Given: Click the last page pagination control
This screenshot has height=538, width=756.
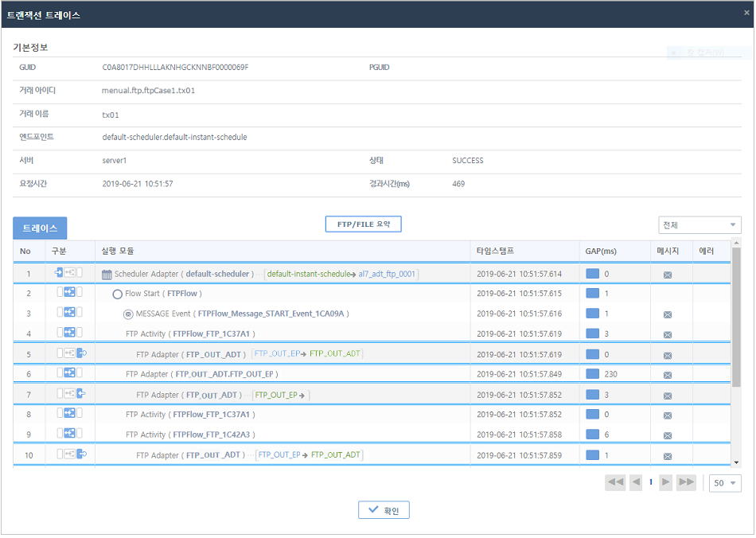Looking at the screenshot, I should pos(686,482).
